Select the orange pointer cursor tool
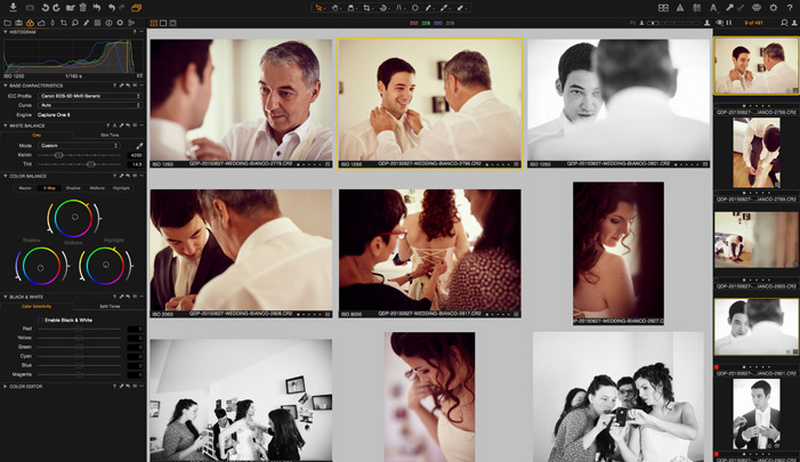The width and height of the screenshot is (800, 462). tap(319, 8)
